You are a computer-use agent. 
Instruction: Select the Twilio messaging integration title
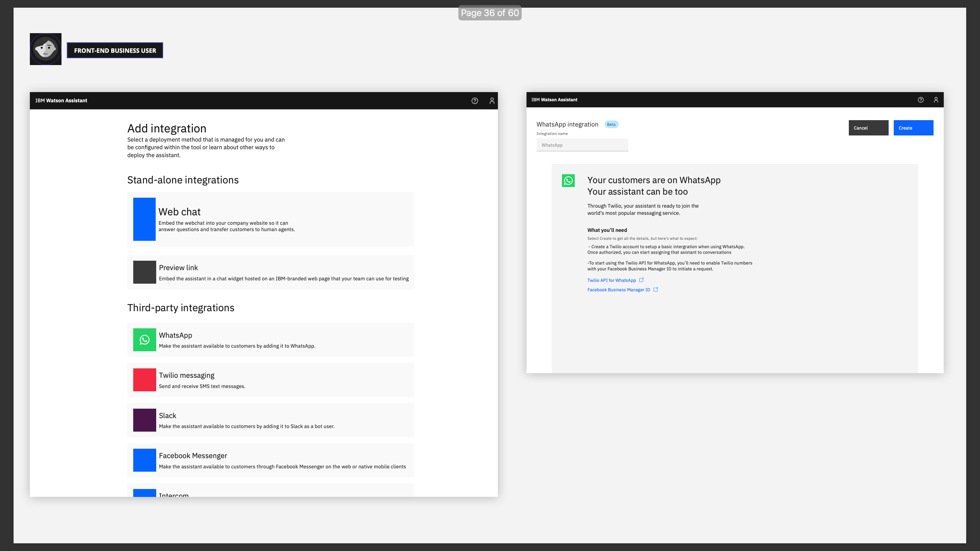[187, 375]
